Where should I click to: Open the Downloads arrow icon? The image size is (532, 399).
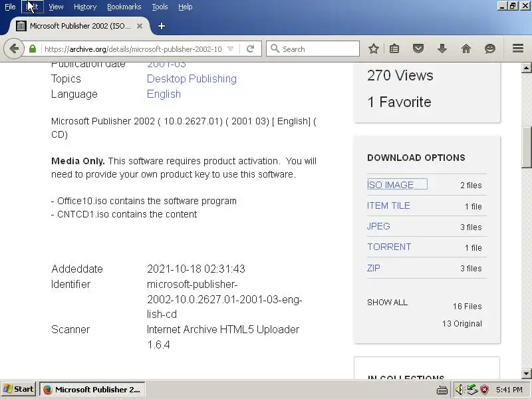coord(442,49)
